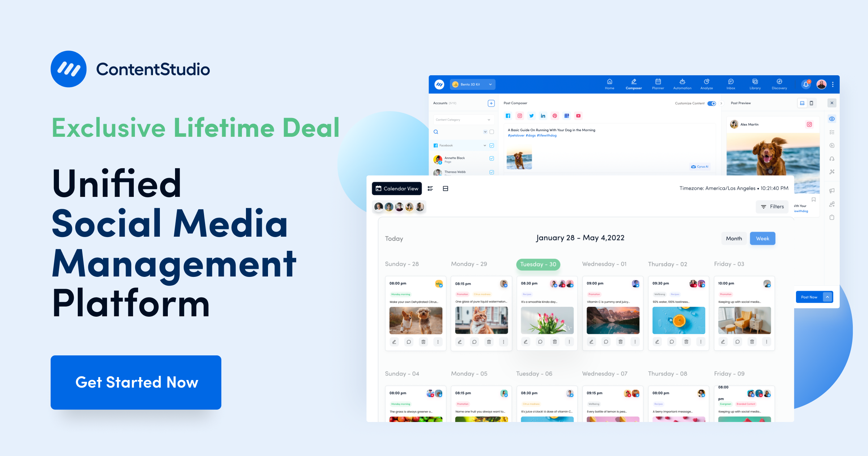Click the Cyrus AI button in the composer
Screen dimensions: 868x456
700,166
